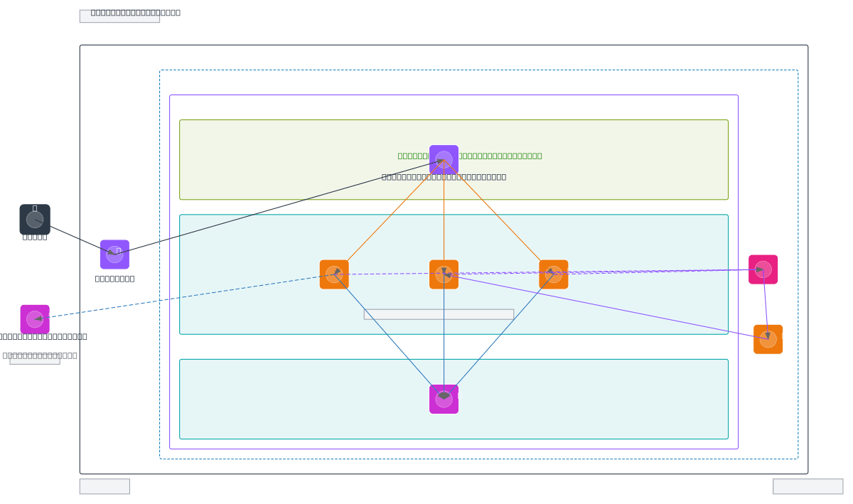Select the caption below the purple gateway icon
The image size is (853, 504).
click(114, 278)
